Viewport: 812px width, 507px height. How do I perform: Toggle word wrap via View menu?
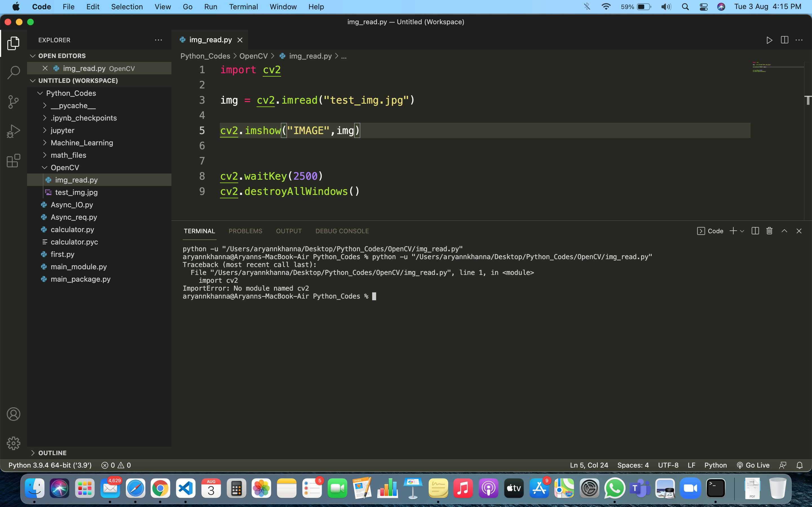coord(162,7)
